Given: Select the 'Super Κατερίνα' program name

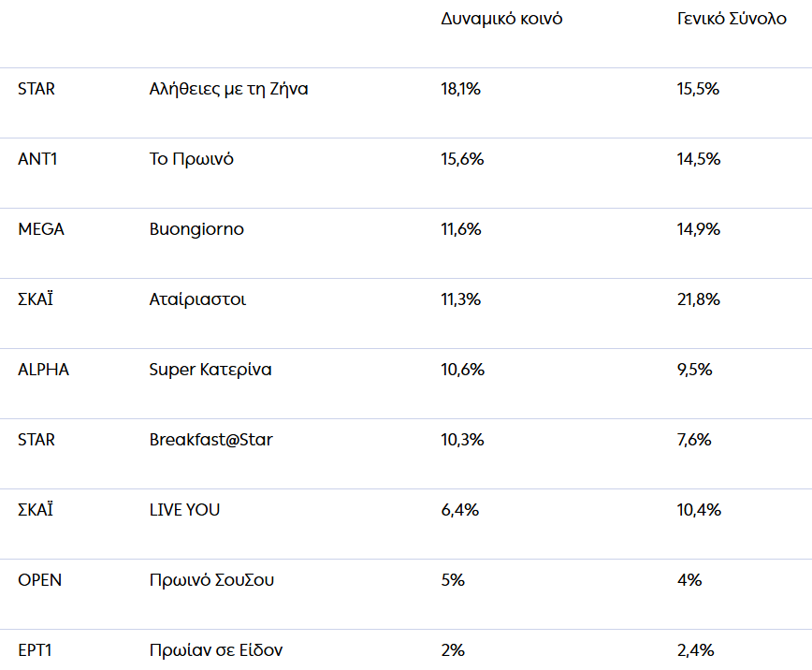Looking at the screenshot, I should pos(210,370).
